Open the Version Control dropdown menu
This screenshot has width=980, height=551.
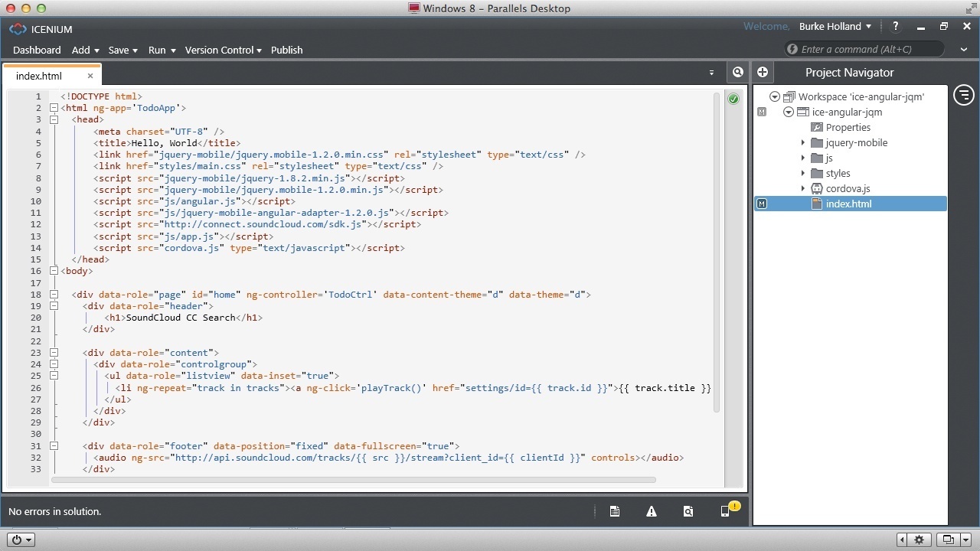click(x=223, y=50)
